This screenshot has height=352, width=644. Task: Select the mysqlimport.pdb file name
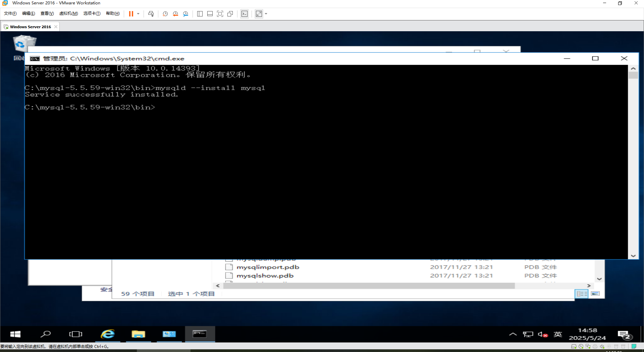(x=268, y=267)
